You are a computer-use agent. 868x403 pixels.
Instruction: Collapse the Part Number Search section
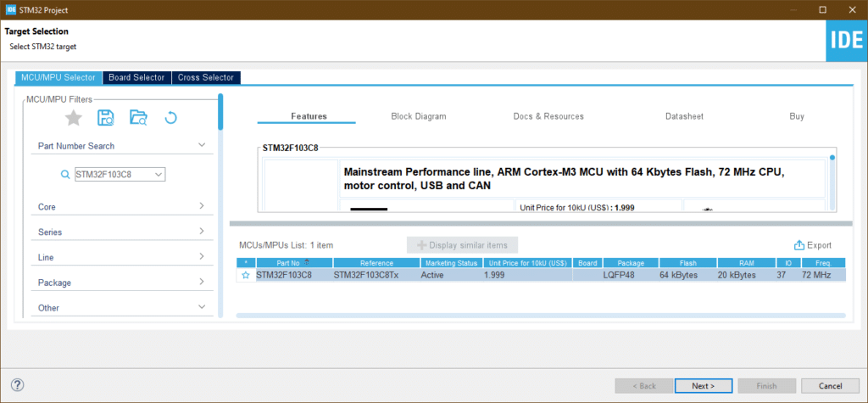(x=202, y=145)
